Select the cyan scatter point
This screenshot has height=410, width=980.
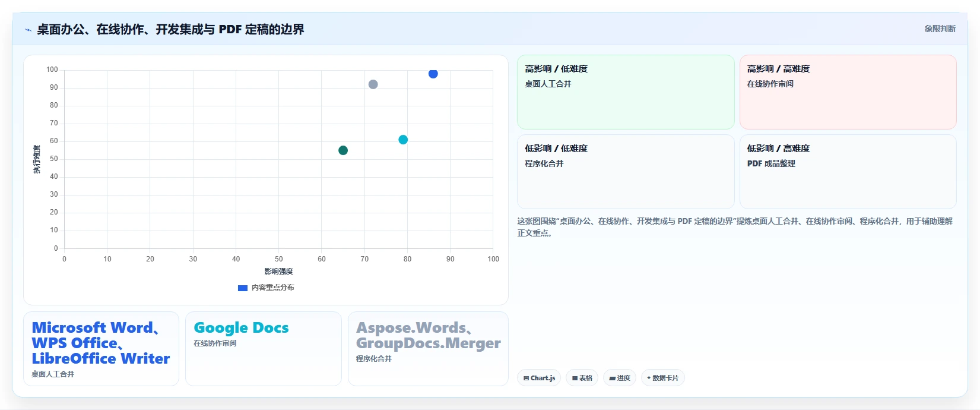403,140
